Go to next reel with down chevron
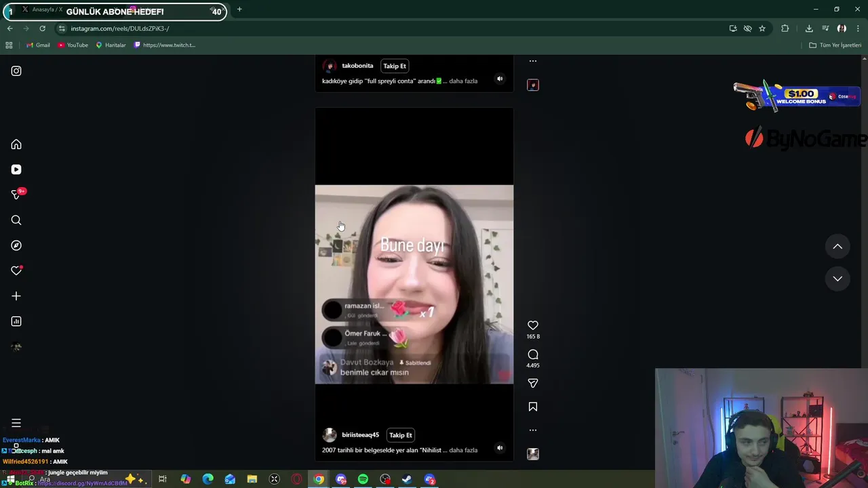 [x=837, y=279]
